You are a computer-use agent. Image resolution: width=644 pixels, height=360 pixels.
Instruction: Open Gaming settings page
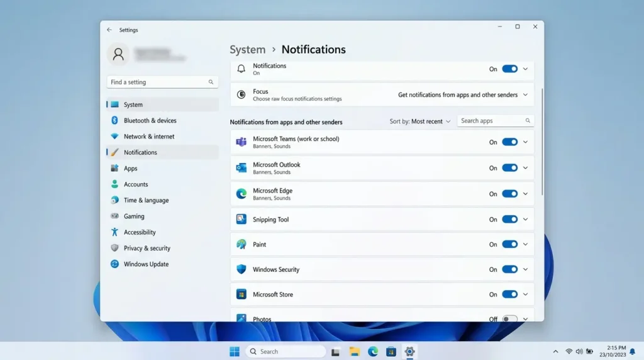[163, 216]
